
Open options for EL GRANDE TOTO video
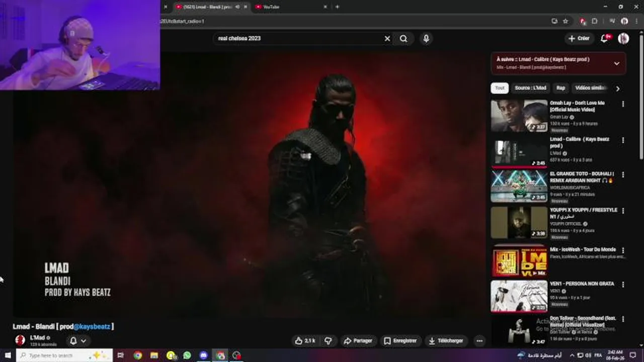[x=623, y=175]
